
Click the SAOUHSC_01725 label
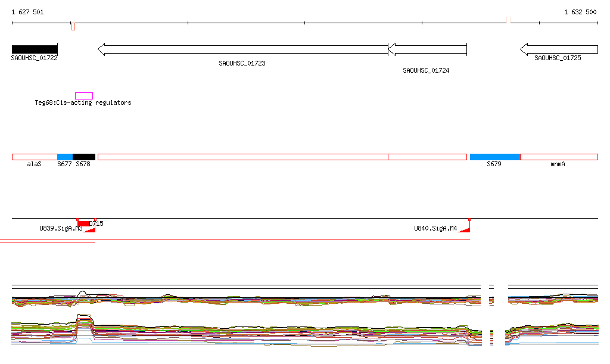(x=558, y=58)
